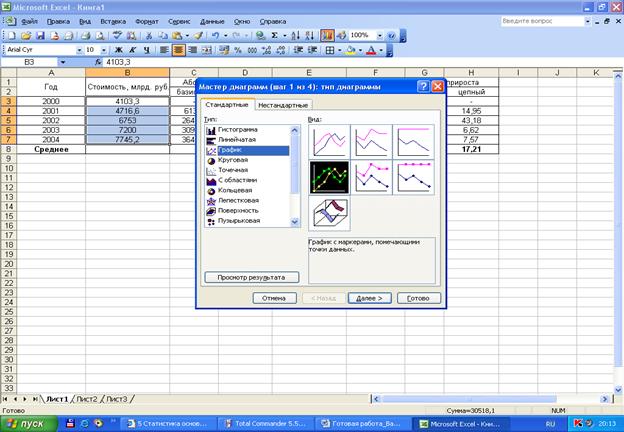Choose the Кольцевая doughnut chart type
This screenshot has width=624, height=432.
[235, 190]
